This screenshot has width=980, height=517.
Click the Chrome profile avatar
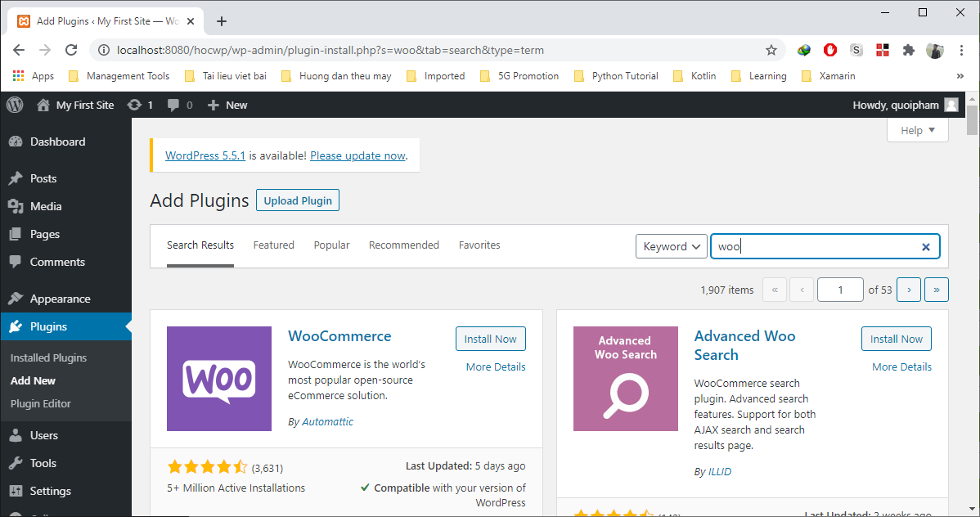(935, 50)
